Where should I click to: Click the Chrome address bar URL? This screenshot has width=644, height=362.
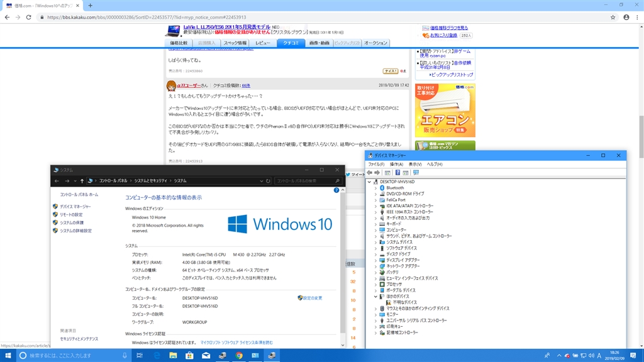147,17
